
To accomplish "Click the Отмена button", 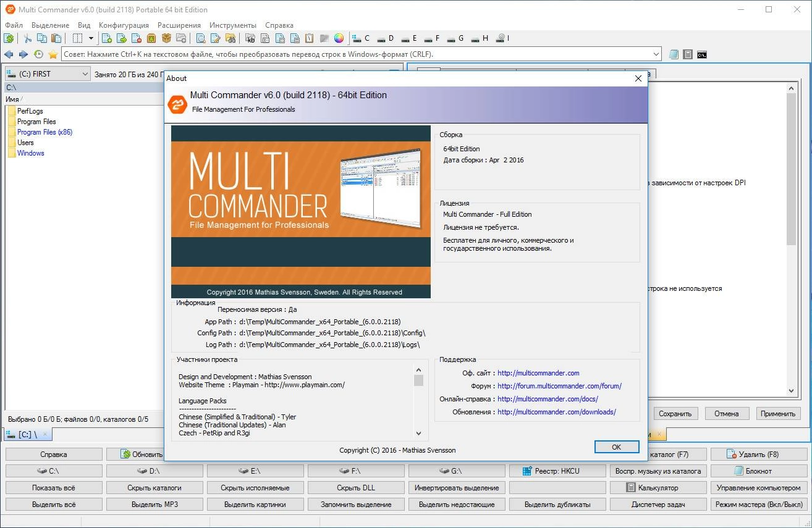I will point(727,414).
